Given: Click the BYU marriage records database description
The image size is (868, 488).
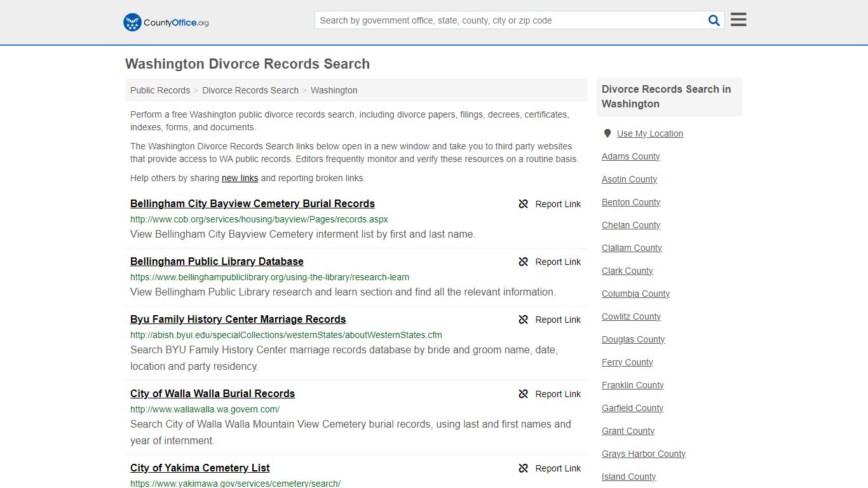Looking at the screenshot, I should pyautogui.click(x=344, y=358).
